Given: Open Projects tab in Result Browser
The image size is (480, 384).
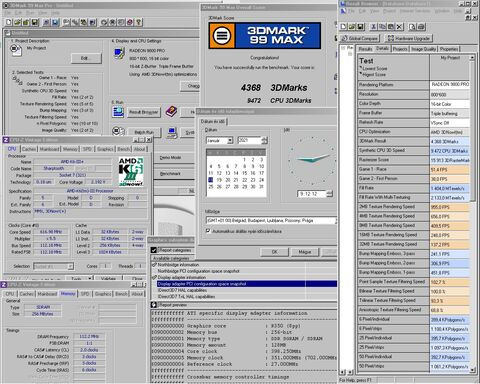Looking at the screenshot, I should coord(400,49).
